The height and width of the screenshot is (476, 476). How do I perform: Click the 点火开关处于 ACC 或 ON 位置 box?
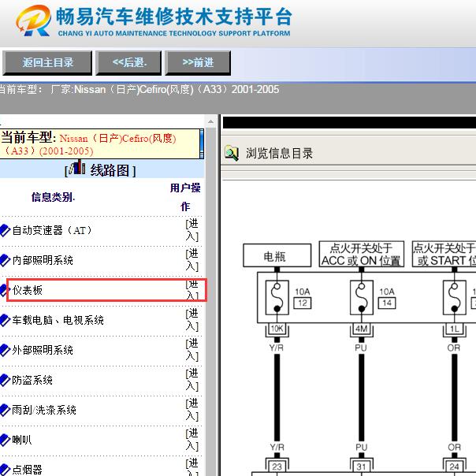361,254
